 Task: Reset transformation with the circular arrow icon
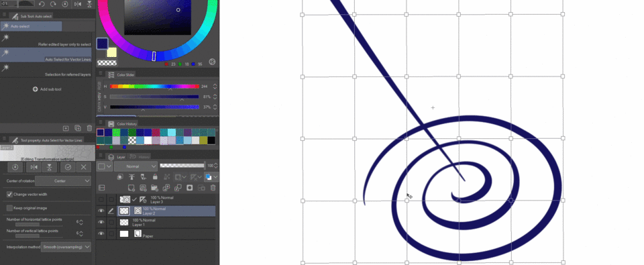(x=15, y=167)
